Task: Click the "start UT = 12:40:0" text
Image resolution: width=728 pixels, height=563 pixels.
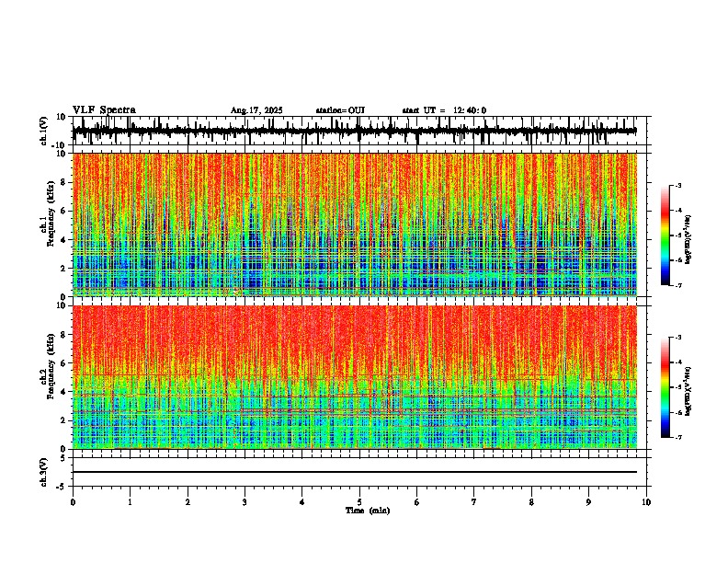Action: coord(444,110)
